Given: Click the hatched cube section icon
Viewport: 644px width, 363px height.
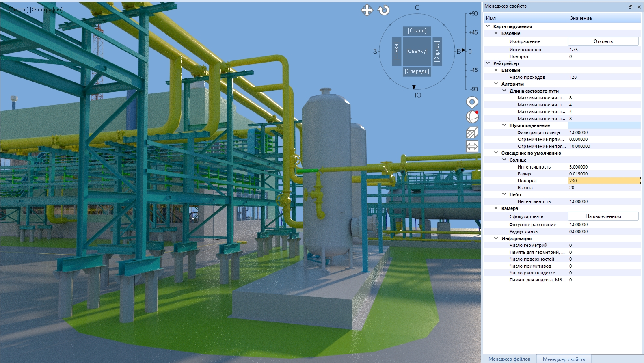Looking at the screenshot, I should tap(472, 132).
